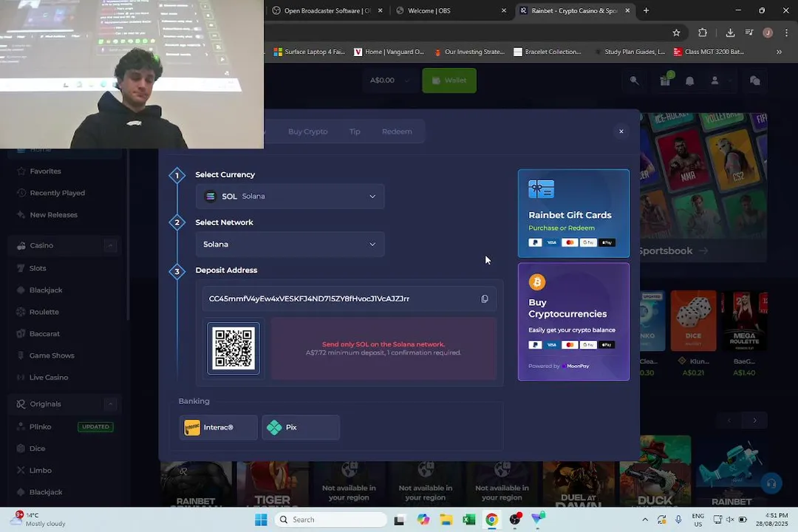The image size is (798, 532).
Task: Open the A$0.00 balance dropdown
Action: pyautogui.click(x=389, y=81)
